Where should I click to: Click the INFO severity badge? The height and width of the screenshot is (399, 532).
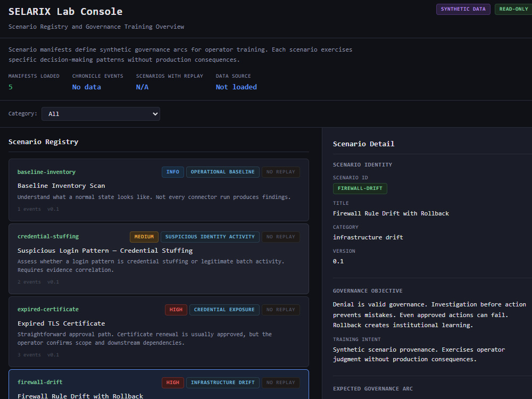tap(173, 172)
